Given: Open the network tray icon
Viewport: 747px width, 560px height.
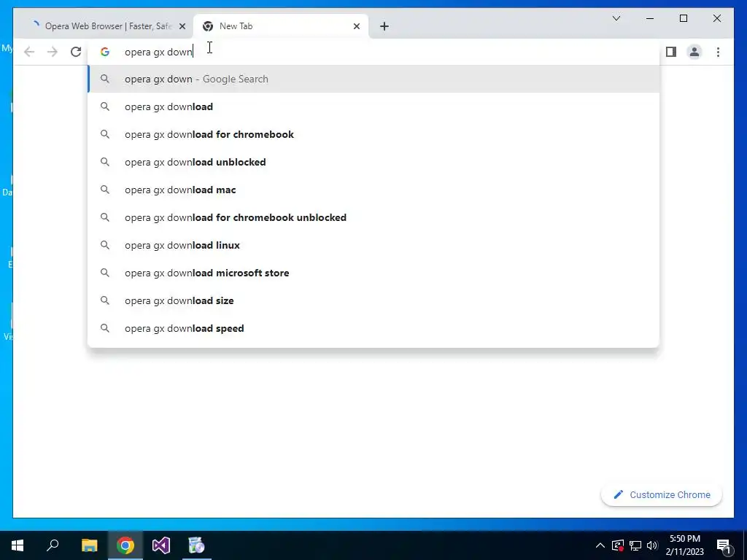Looking at the screenshot, I should coord(635,545).
